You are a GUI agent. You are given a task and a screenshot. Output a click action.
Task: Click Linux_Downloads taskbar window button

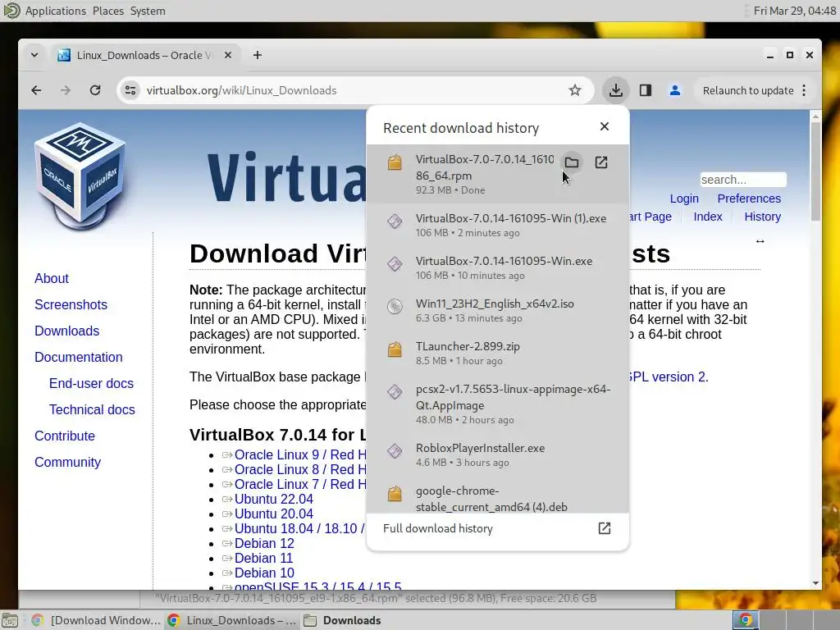231,620
